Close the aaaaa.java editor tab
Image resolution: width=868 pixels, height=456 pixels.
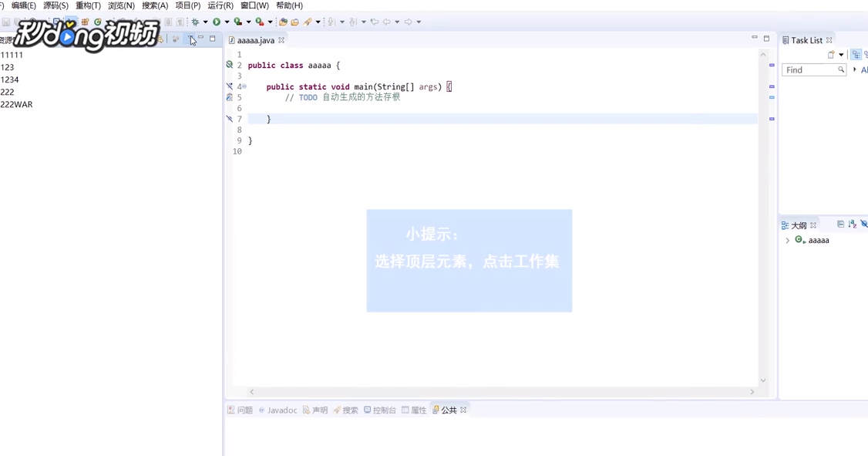point(281,40)
